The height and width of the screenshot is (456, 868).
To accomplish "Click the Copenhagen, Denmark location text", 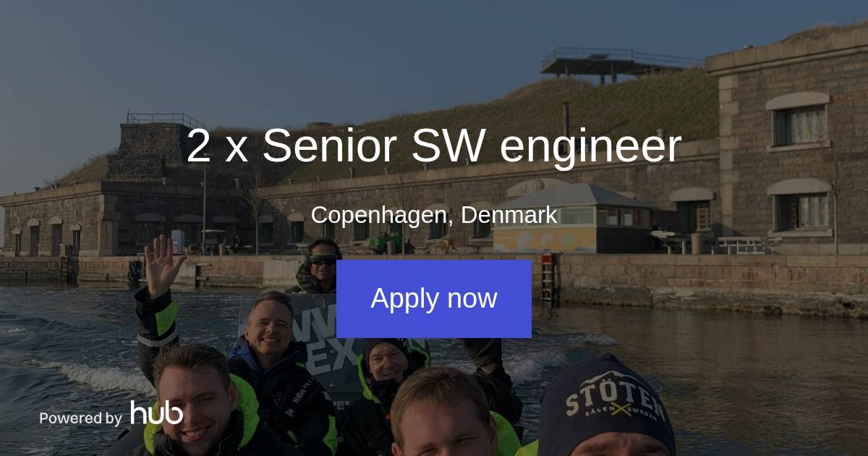I will (x=434, y=215).
